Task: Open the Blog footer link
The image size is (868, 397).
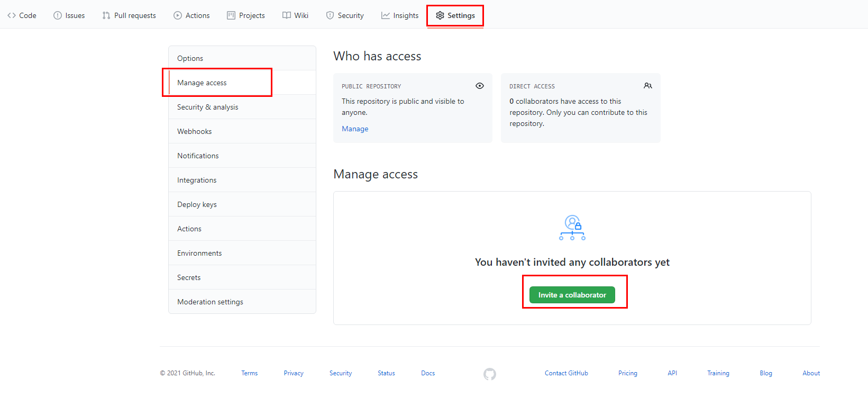Action: [x=766, y=373]
